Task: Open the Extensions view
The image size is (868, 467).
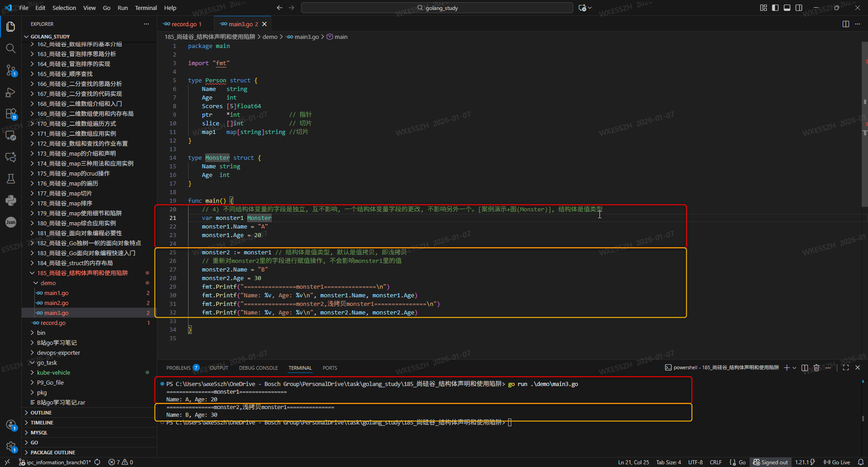Action: (11, 114)
